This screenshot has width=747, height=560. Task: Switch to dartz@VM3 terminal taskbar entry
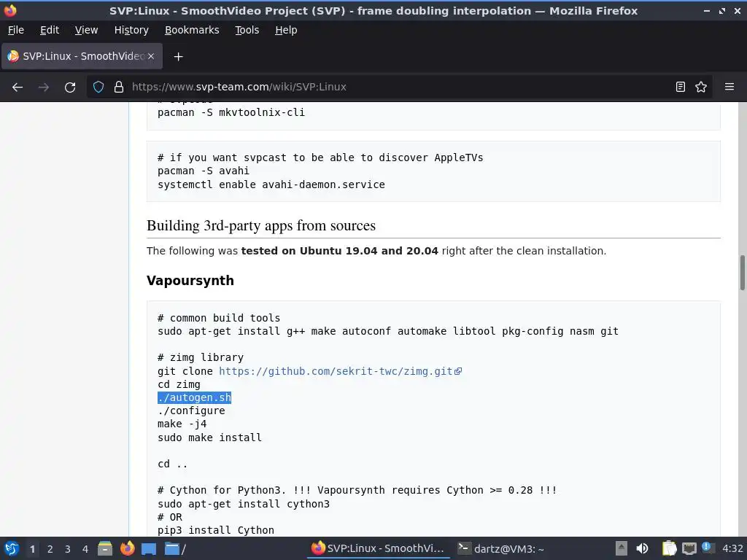pyautogui.click(x=501, y=548)
